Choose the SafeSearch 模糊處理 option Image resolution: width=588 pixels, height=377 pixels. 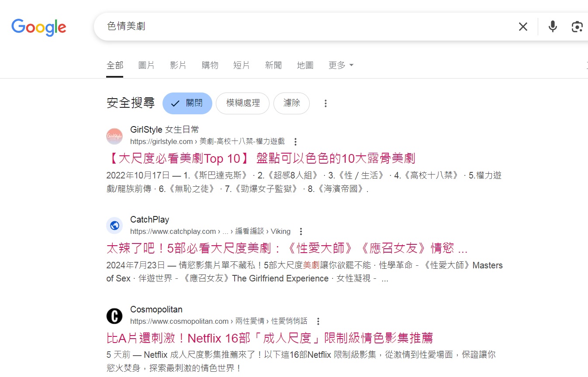pos(242,103)
